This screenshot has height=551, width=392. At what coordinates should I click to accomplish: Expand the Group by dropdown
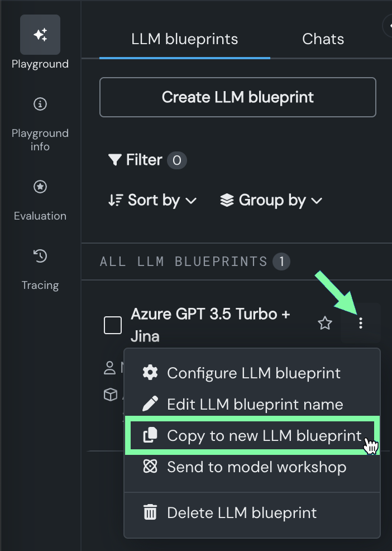(271, 200)
